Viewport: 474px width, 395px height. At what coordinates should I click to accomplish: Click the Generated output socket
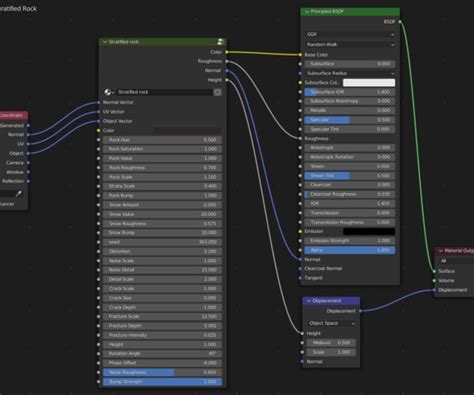point(28,125)
